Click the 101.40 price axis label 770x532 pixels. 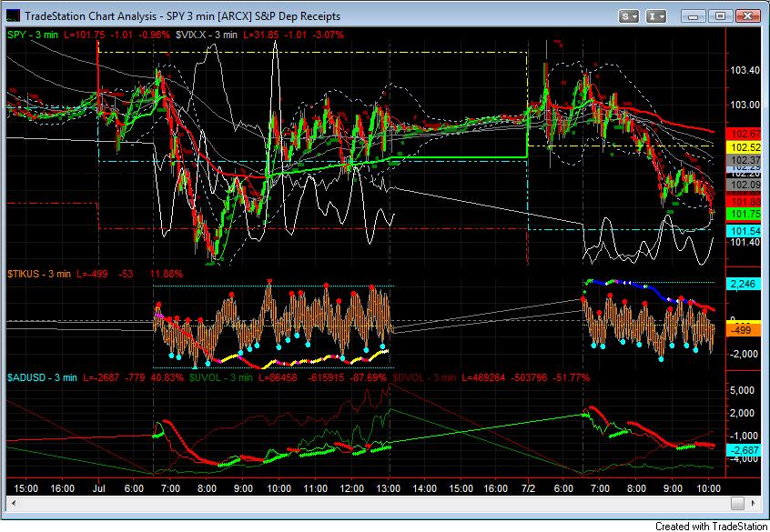pos(745,243)
